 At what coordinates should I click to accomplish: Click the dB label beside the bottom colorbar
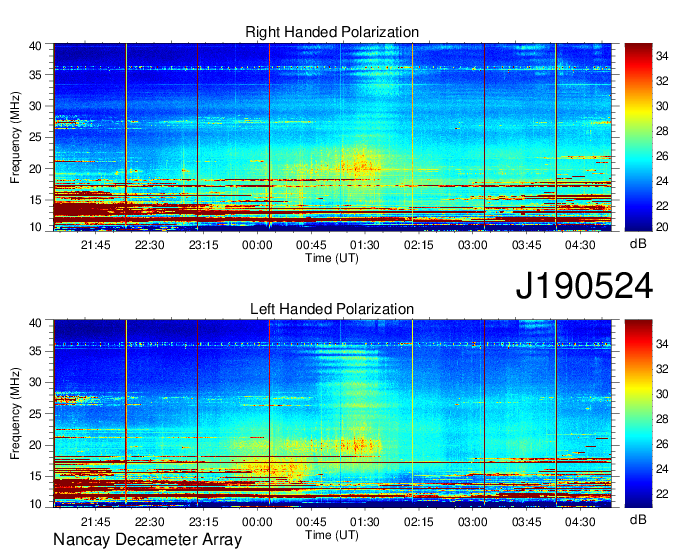[x=638, y=519]
